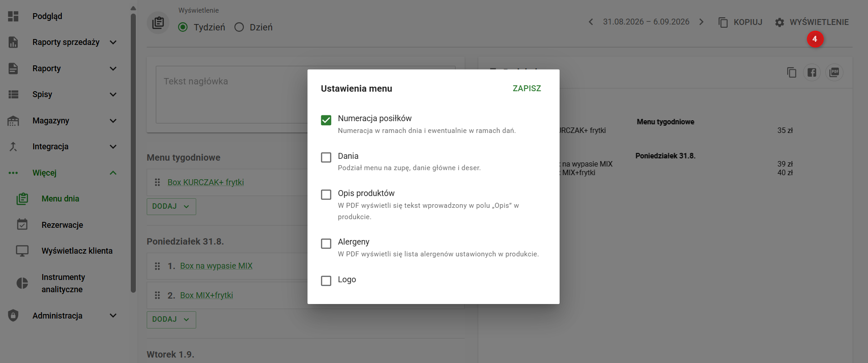The height and width of the screenshot is (363, 868).
Task: Share menu via Facebook icon
Action: pyautogui.click(x=812, y=72)
